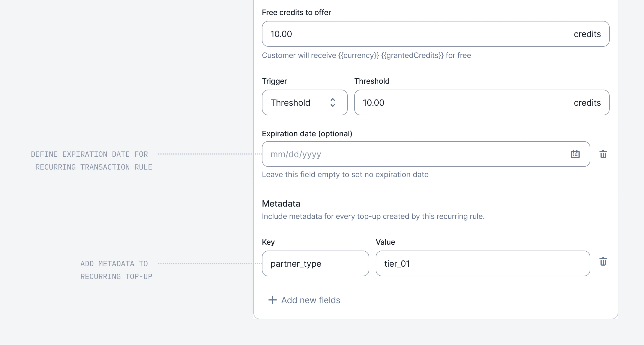644x345 pixels.
Task: Click the Metadata section heading
Action: [281, 204]
